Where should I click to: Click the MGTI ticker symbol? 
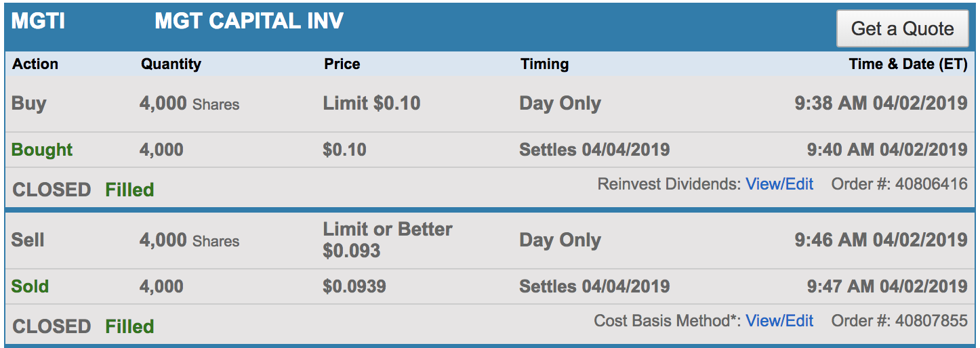click(x=38, y=22)
